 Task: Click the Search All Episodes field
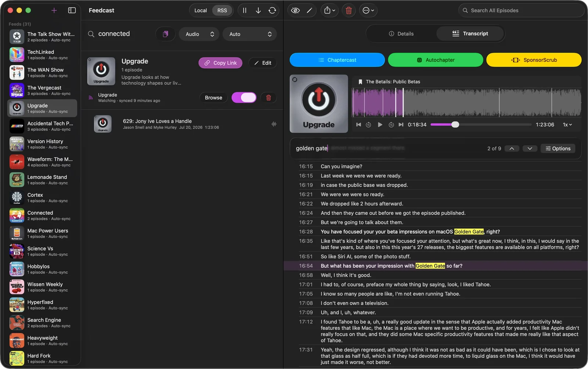tap(521, 10)
